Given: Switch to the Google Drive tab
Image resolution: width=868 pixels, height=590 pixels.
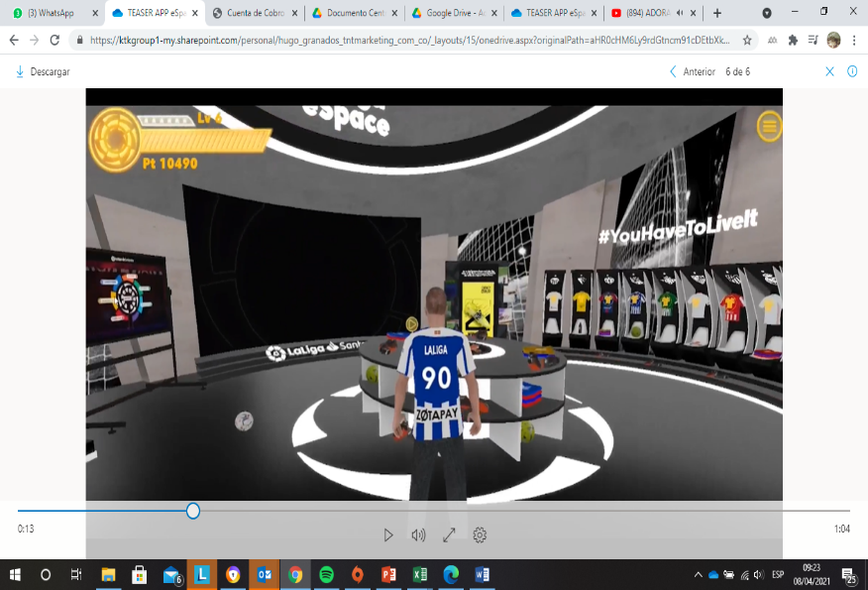Looking at the screenshot, I should coord(455,13).
